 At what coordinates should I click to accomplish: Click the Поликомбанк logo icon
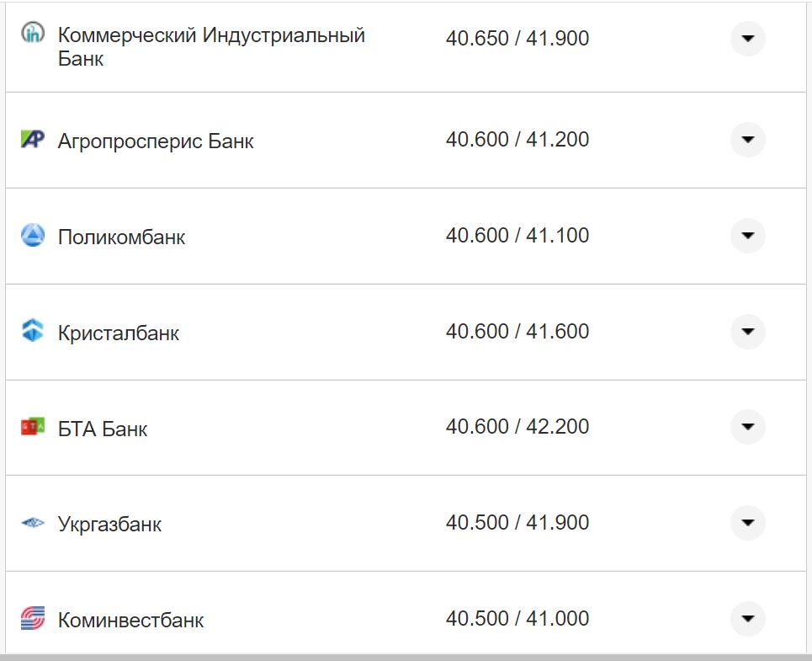(32, 236)
